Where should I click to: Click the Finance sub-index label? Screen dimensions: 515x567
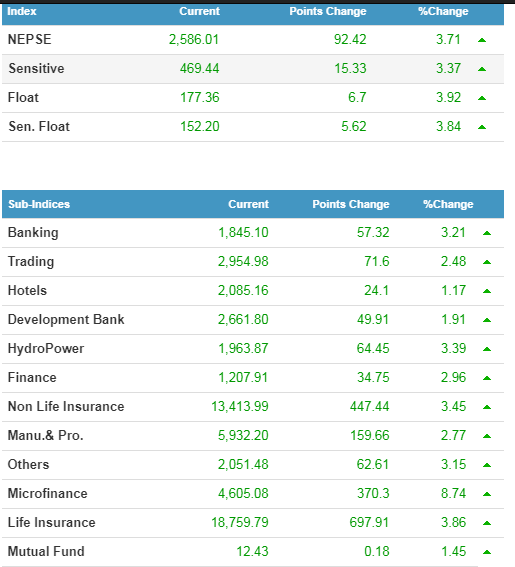coord(32,378)
